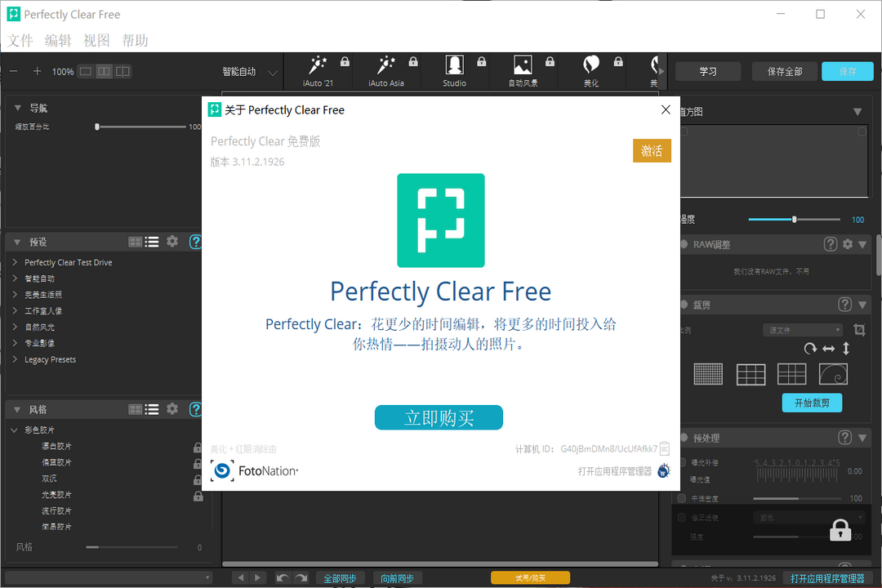The height and width of the screenshot is (588, 882).
Task: Select the iAuto '21 preset icon
Action: tap(318, 65)
